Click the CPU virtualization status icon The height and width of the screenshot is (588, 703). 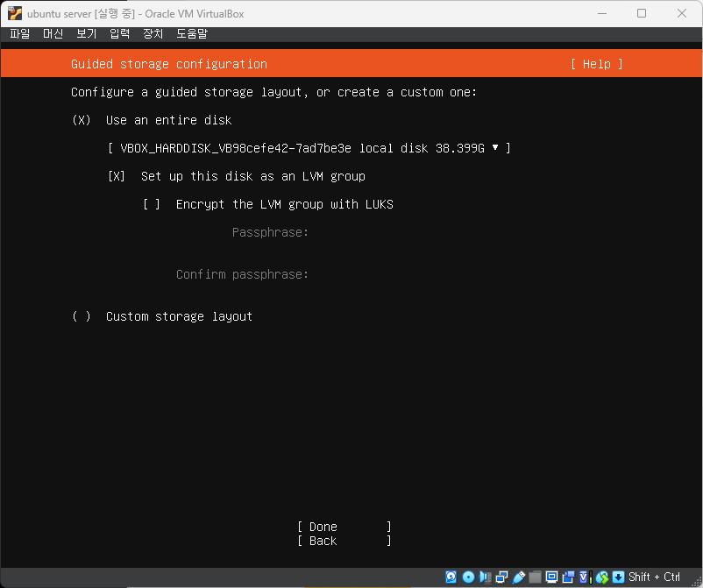coord(585,577)
